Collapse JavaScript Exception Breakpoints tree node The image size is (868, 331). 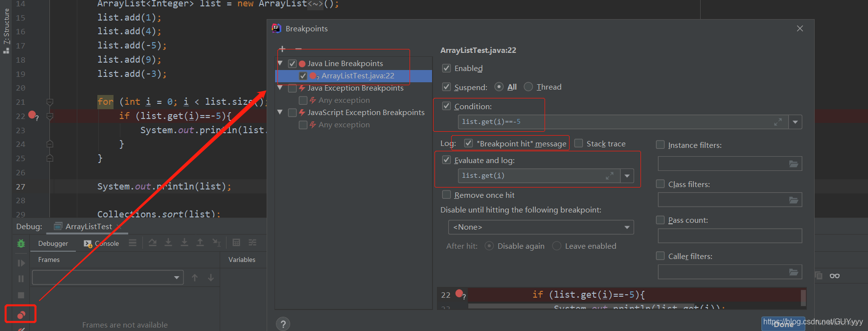tap(280, 112)
